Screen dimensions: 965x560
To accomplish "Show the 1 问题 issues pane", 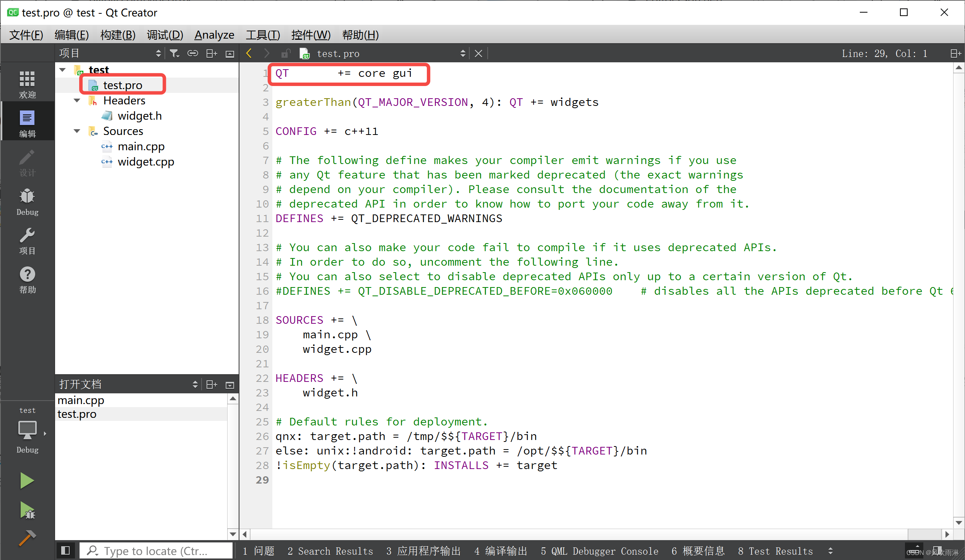I will 259,551.
